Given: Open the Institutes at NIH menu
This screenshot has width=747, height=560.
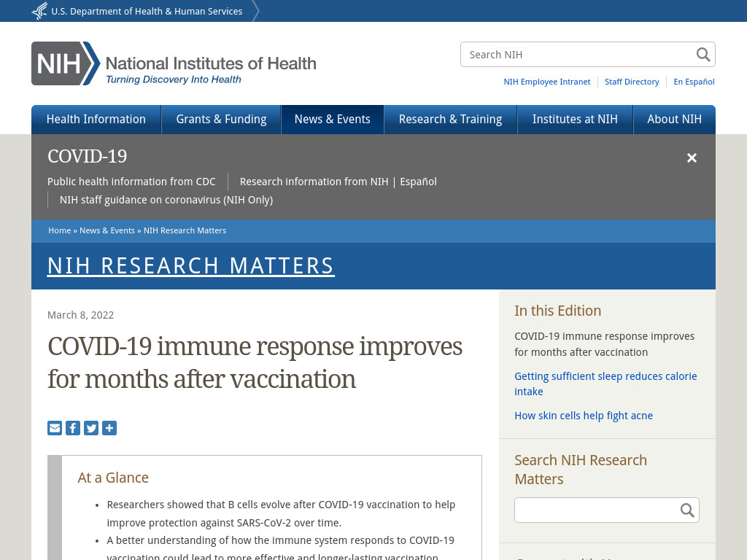Looking at the screenshot, I should point(575,120).
